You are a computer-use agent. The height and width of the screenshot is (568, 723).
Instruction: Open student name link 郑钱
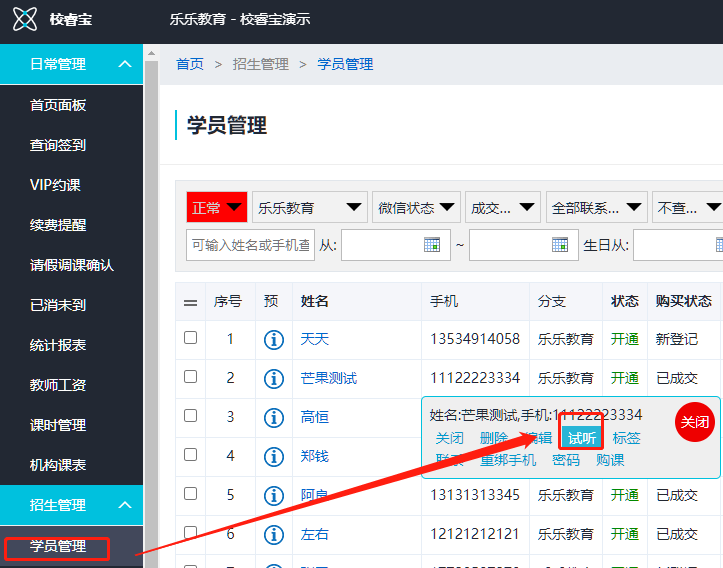[x=314, y=456]
